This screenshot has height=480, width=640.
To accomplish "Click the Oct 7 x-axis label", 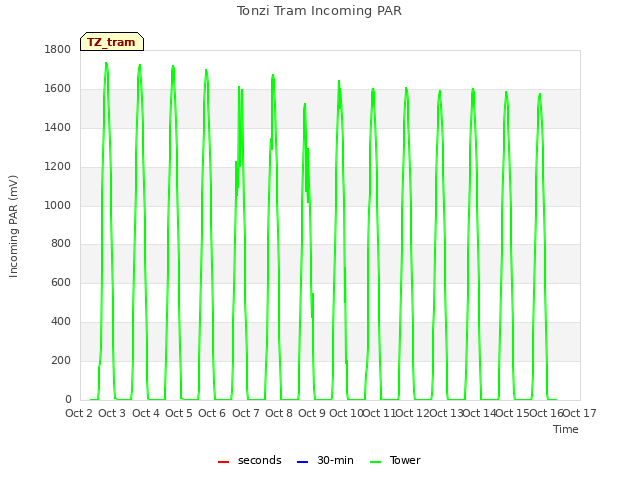I will pos(246,413).
